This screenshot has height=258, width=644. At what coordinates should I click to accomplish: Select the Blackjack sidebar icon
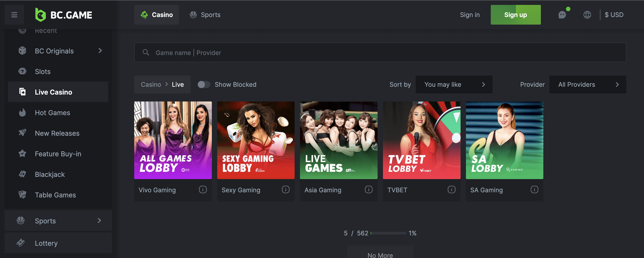[23, 174]
